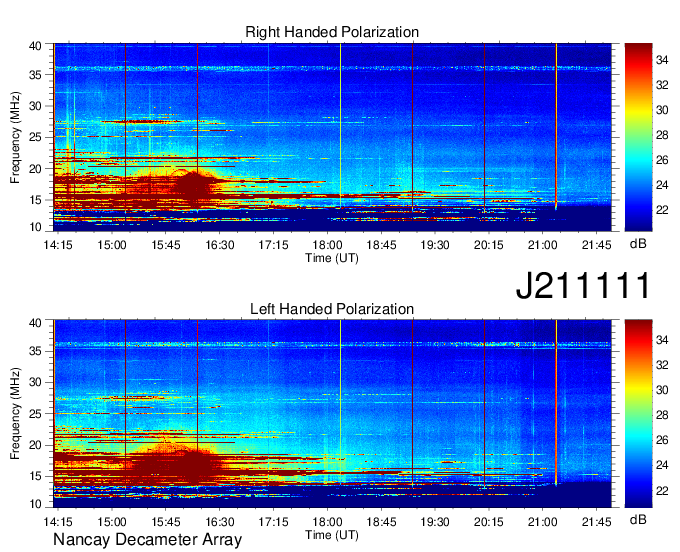Click the 30 MHz tick on Right Handed frequency axis
Screen dimensions: 680x552
35,106
